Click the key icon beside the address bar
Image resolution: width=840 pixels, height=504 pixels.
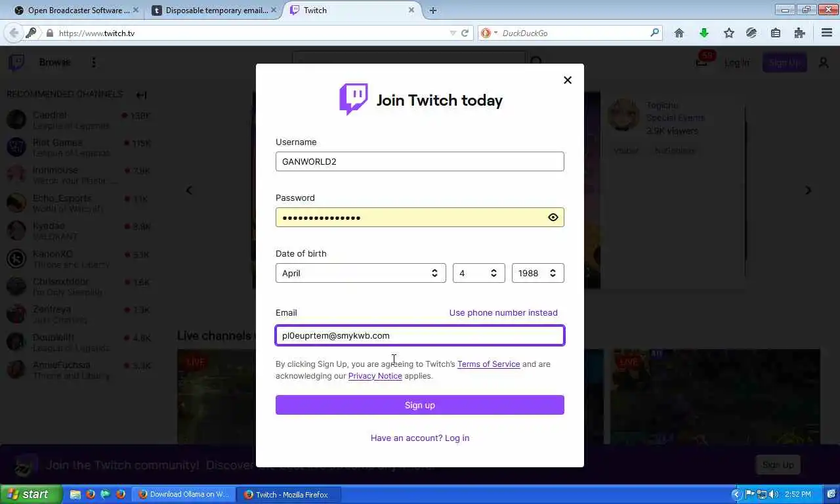pos(31,33)
